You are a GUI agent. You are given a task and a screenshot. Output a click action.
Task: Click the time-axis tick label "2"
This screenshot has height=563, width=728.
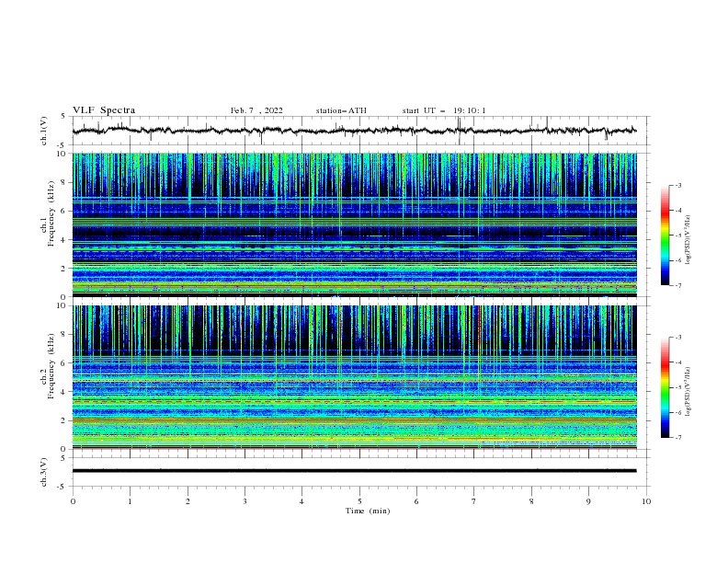point(188,501)
